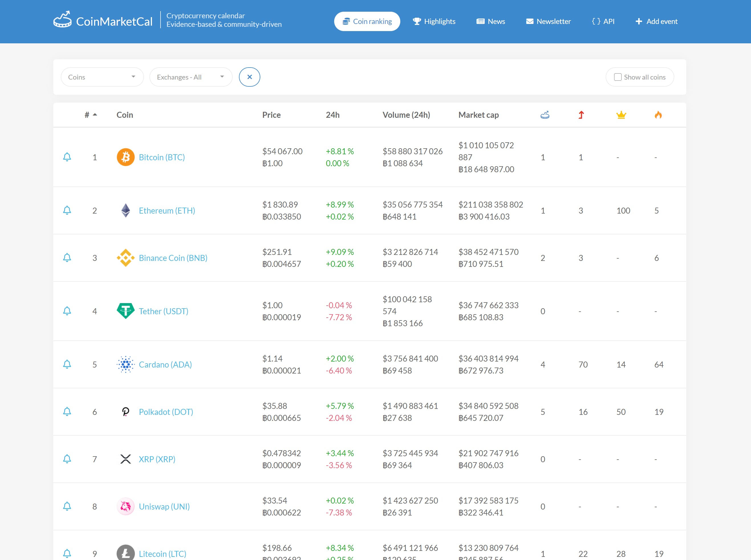Expand the Exchanges - All dropdown

[x=190, y=77]
